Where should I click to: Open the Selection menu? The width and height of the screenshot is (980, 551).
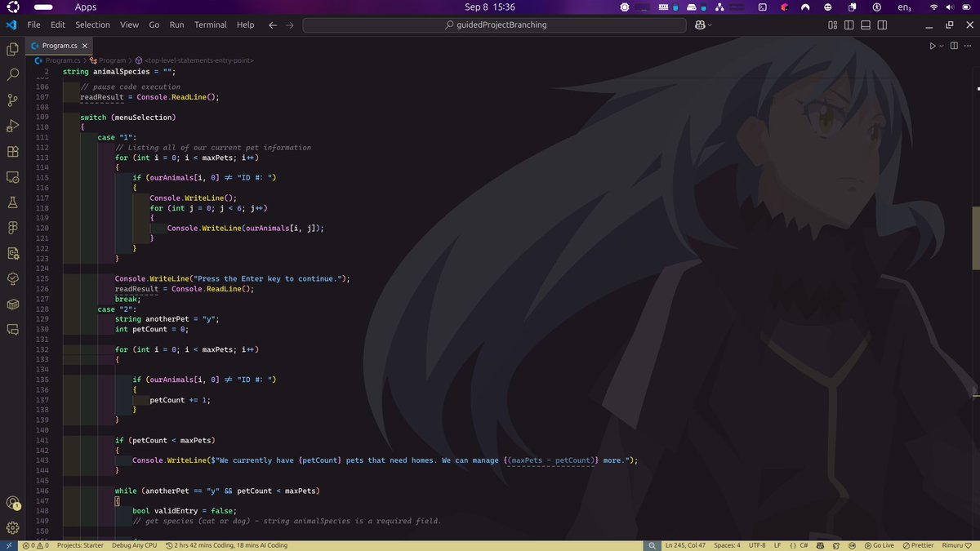[93, 24]
